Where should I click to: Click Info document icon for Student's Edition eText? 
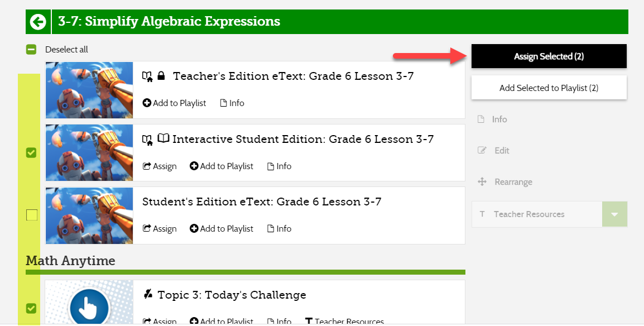pyautogui.click(x=271, y=229)
